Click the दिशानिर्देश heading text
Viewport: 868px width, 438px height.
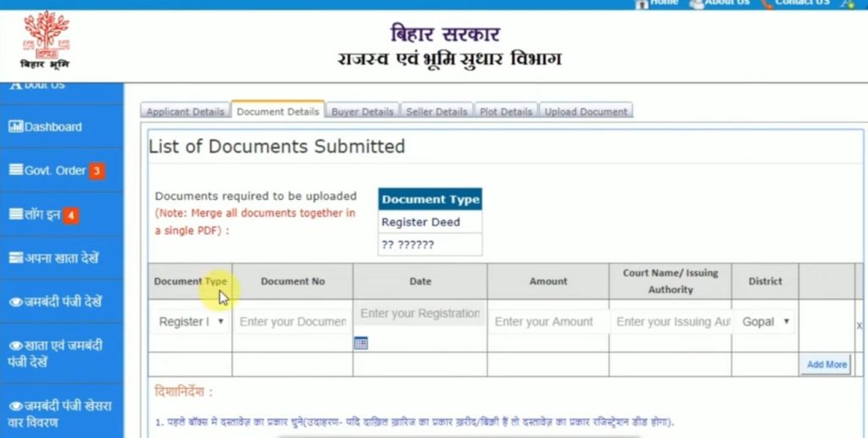tap(183, 392)
